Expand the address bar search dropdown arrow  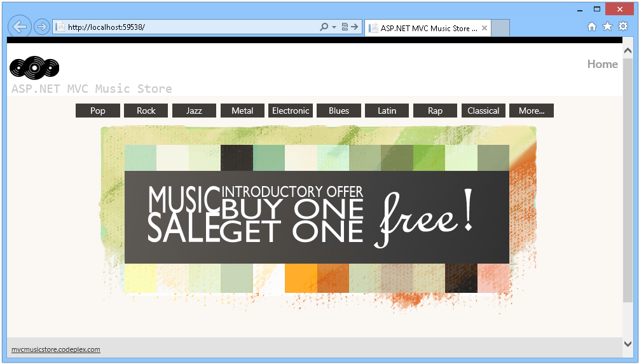334,27
